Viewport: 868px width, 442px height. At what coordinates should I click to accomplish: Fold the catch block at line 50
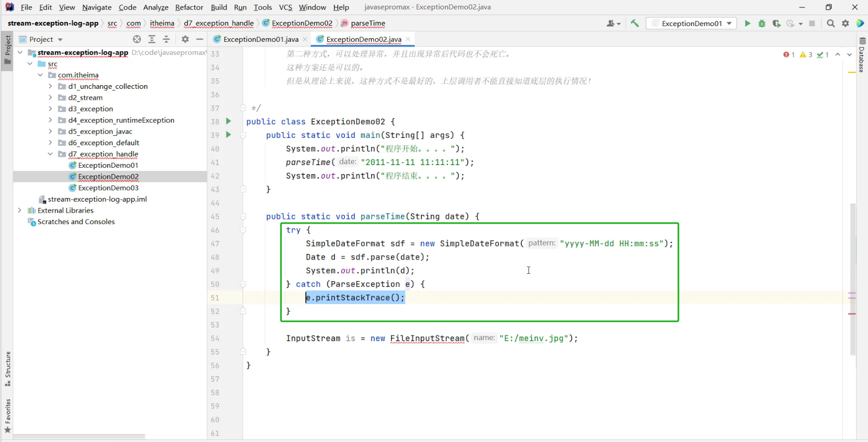point(243,284)
